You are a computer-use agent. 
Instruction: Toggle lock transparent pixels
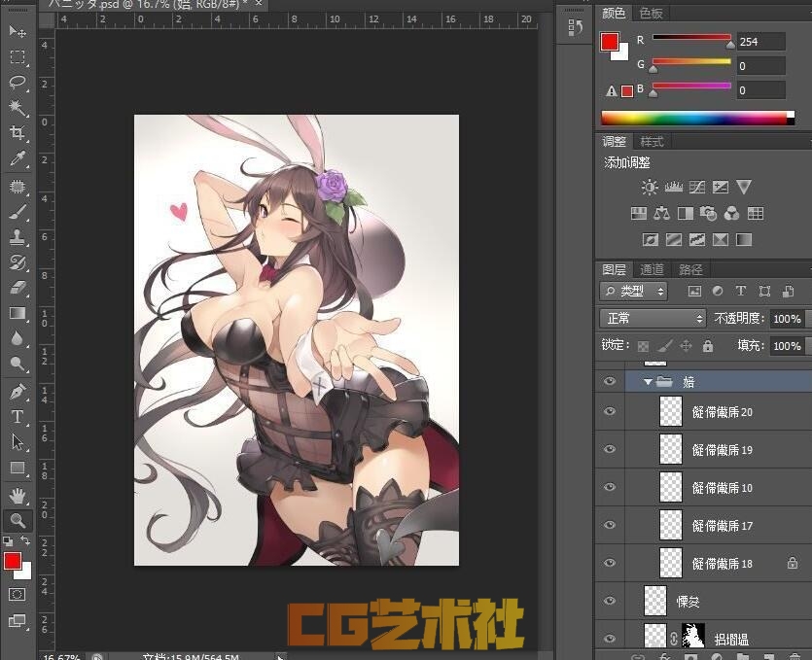pos(643,346)
